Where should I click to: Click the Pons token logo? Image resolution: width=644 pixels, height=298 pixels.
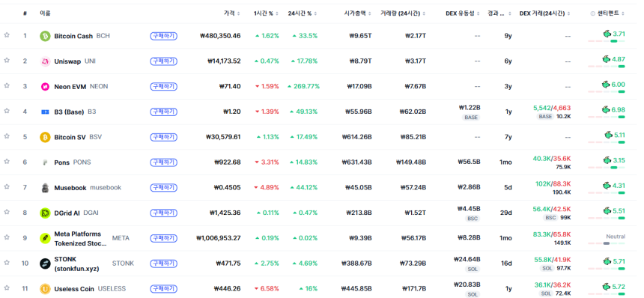pos(45,162)
